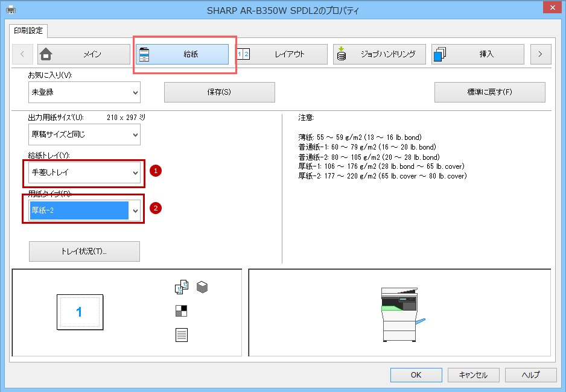
Task: Select the 給紙 tab
Action: coord(182,54)
